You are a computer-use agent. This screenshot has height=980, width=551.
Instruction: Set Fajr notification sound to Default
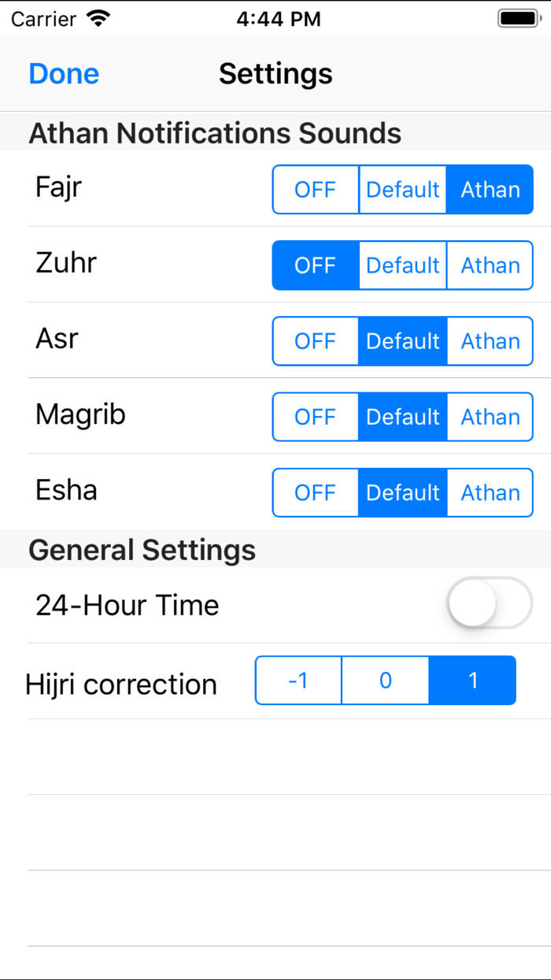click(x=402, y=189)
